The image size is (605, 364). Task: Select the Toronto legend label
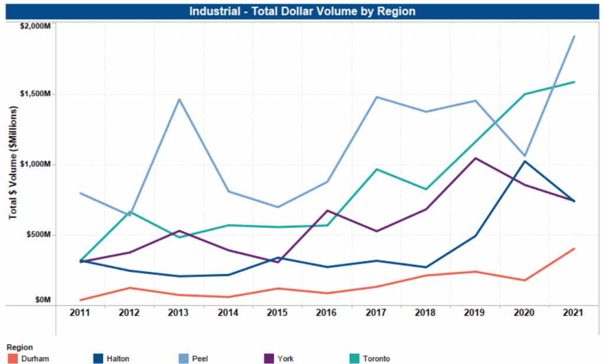click(x=376, y=359)
